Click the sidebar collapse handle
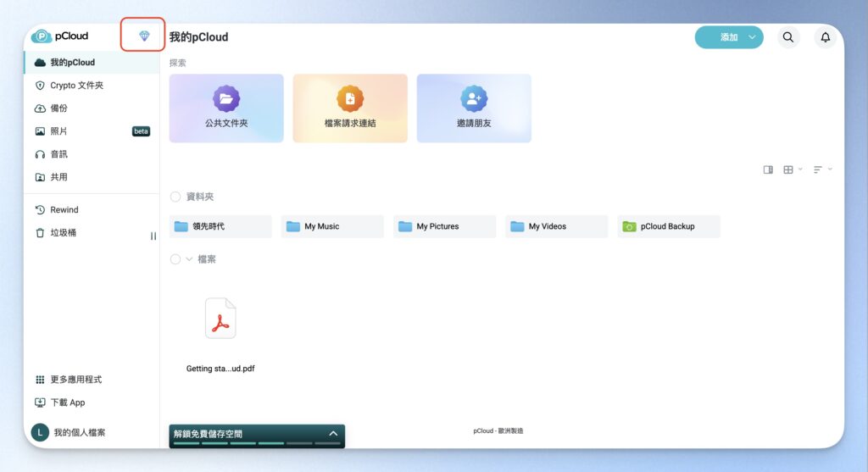868x472 pixels. tap(153, 236)
